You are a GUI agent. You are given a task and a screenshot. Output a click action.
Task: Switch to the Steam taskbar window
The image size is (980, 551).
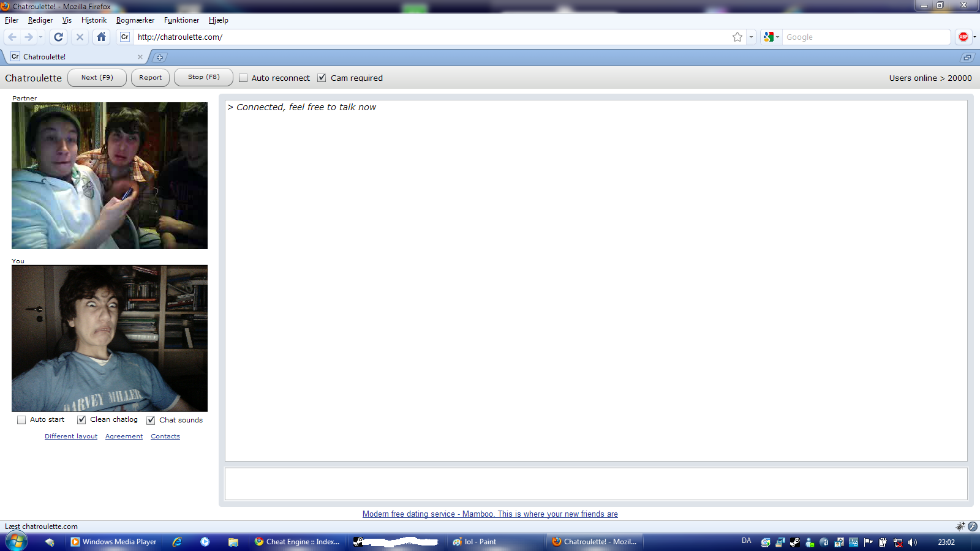tap(396, 542)
